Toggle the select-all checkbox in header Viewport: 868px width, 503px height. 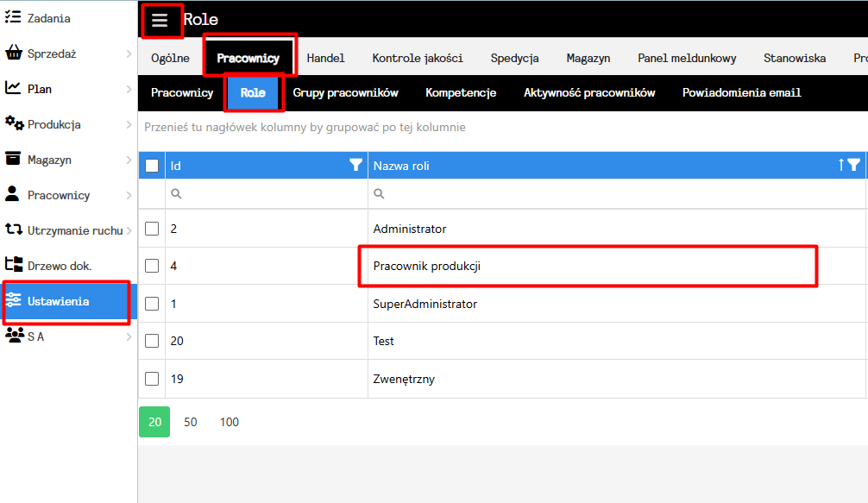(152, 166)
